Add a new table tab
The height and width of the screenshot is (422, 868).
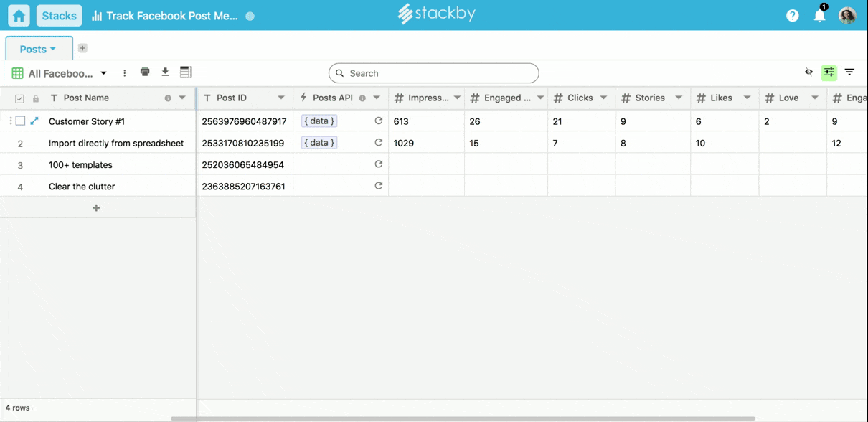[x=82, y=48]
